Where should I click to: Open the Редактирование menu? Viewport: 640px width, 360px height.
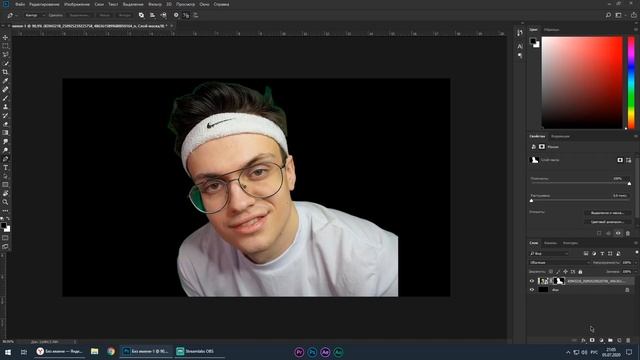pos(44,4)
